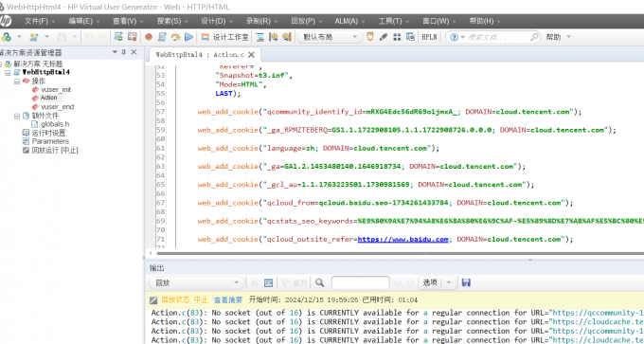
Task: Click the Runtime Data view icon
Action: point(287,37)
